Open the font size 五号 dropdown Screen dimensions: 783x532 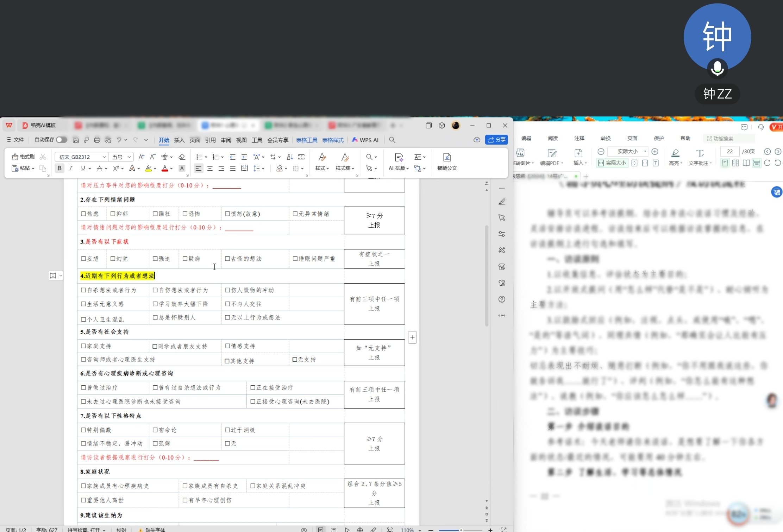pos(130,157)
